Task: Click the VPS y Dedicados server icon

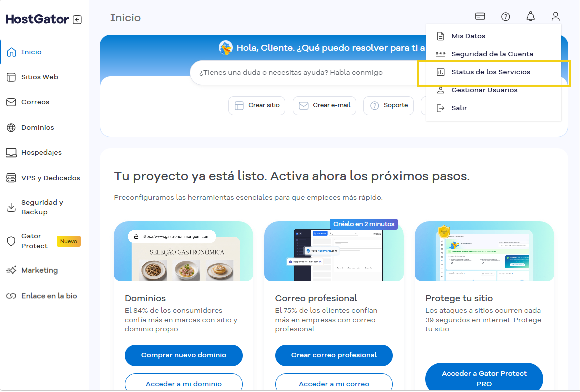Action: click(x=11, y=178)
